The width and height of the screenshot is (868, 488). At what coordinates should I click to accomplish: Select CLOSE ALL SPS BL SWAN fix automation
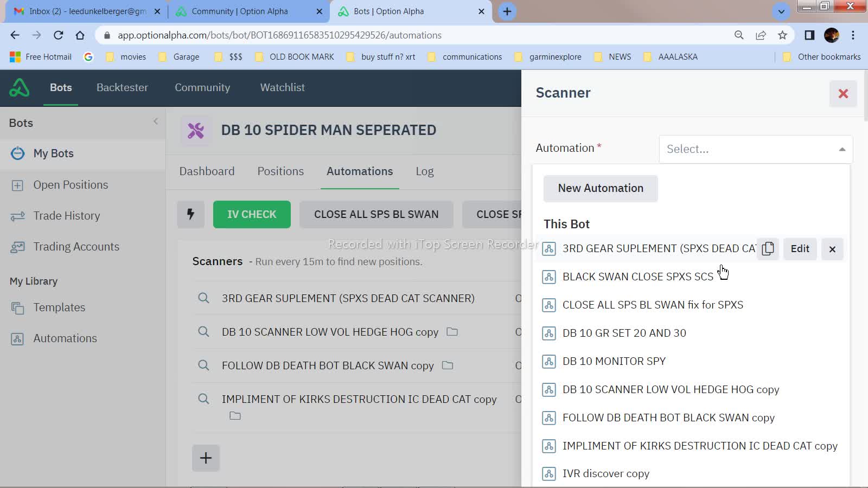(653, 305)
